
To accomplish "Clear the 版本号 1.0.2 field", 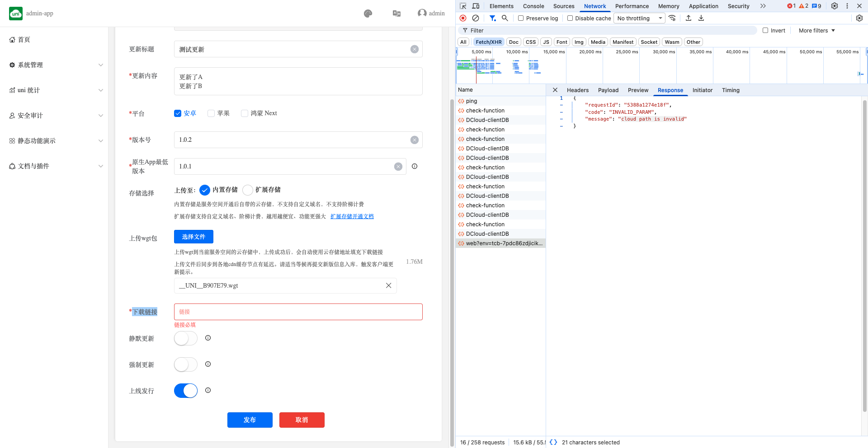I will (415, 140).
